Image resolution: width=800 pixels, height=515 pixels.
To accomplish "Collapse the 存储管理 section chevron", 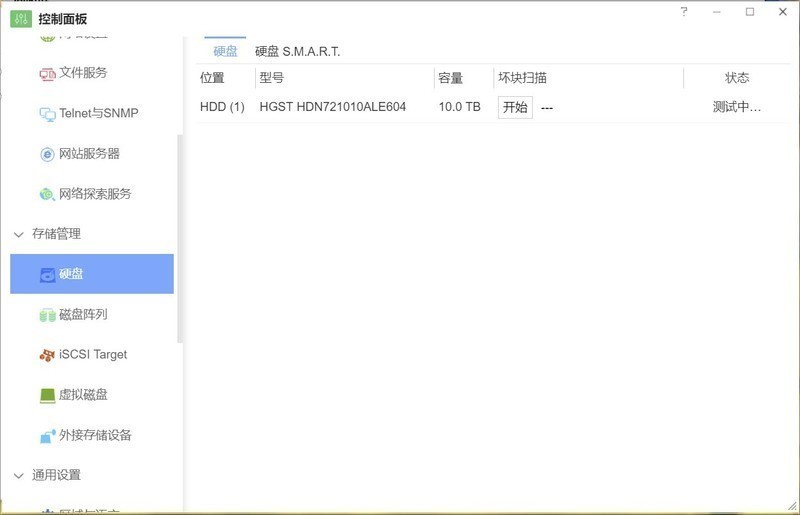I will pyautogui.click(x=19, y=235).
